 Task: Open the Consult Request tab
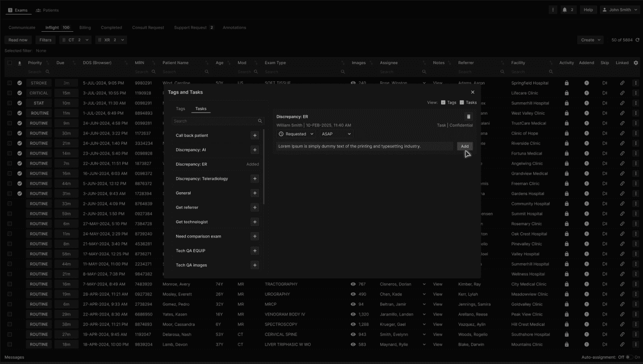(148, 27)
